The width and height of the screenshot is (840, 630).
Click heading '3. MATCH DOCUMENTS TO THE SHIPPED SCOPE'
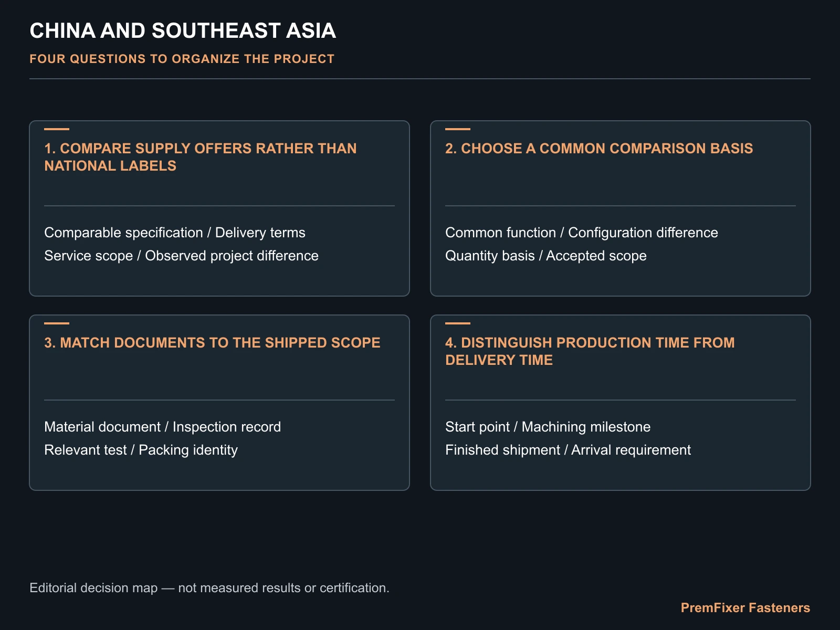pyautogui.click(x=212, y=343)
